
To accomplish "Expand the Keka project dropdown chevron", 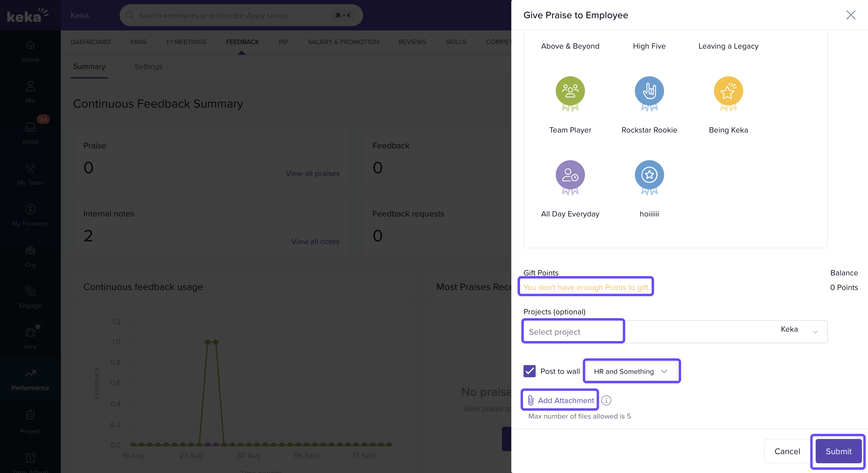I will [x=815, y=332].
